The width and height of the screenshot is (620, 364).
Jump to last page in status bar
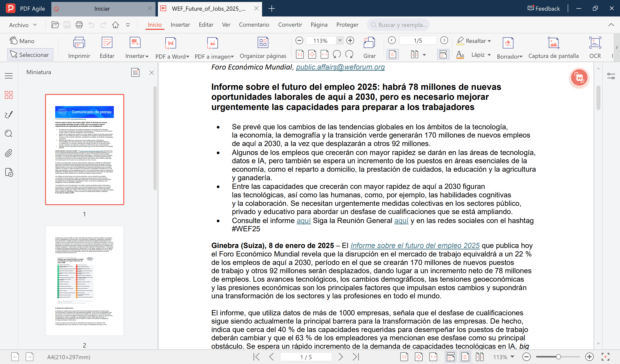(356, 357)
